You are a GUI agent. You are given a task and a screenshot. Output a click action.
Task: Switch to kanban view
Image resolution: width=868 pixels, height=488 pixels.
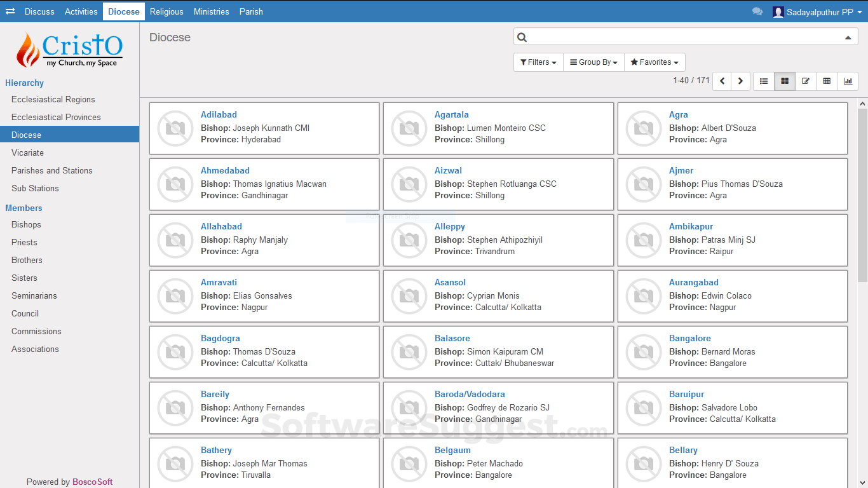785,81
